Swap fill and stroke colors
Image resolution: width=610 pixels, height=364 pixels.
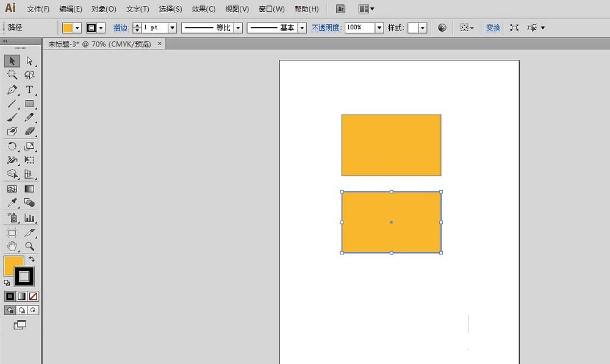pyautogui.click(x=32, y=259)
